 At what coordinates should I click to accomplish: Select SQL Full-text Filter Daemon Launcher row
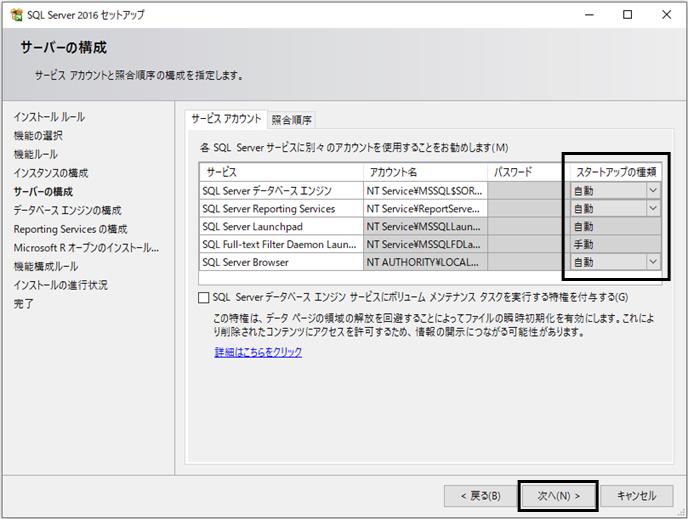(x=430, y=244)
